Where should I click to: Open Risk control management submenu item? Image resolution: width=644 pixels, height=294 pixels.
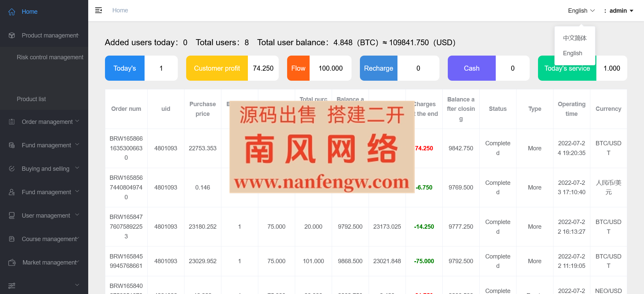pyautogui.click(x=50, y=57)
